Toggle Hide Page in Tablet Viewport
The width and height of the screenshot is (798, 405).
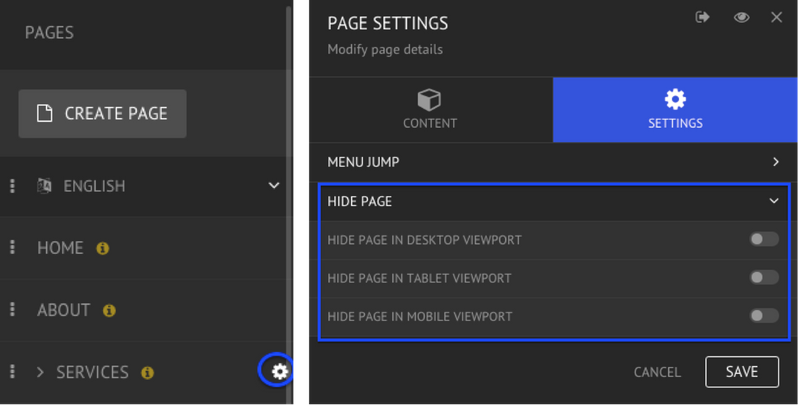pyautogui.click(x=764, y=277)
